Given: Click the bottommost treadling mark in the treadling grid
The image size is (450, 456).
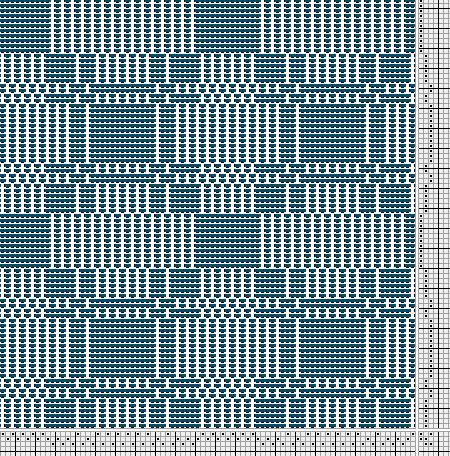Looking at the screenshot, I should 426,426.
